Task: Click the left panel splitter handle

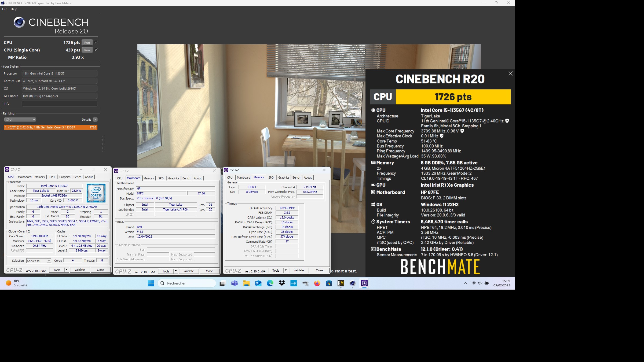Action: tap(103, 144)
